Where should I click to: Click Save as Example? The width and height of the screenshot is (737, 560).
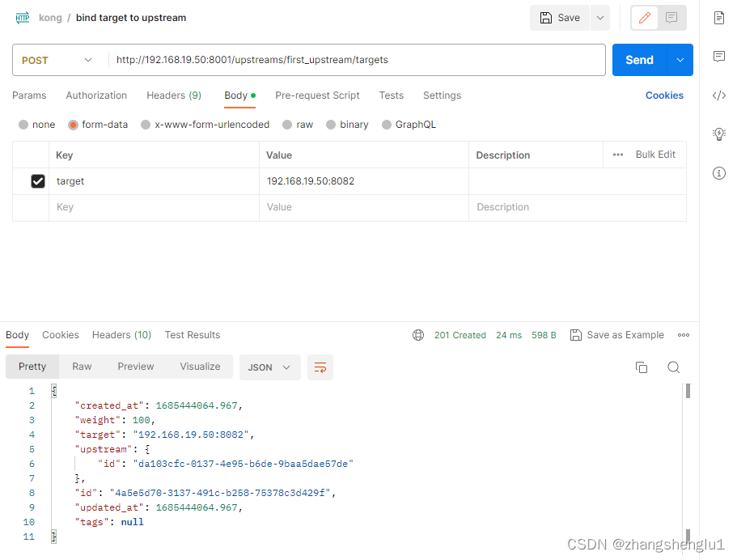[x=617, y=335]
